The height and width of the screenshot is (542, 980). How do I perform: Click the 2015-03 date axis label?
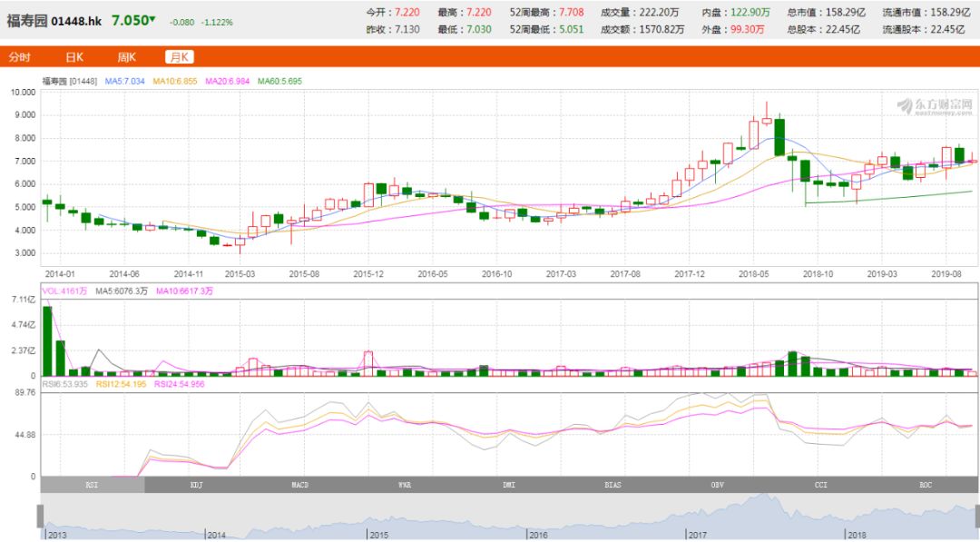(240, 274)
